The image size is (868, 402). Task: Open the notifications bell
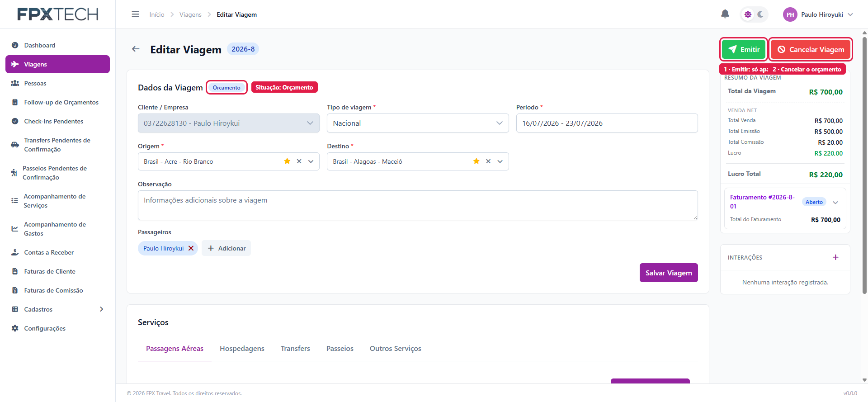click(x=725, y=14)
